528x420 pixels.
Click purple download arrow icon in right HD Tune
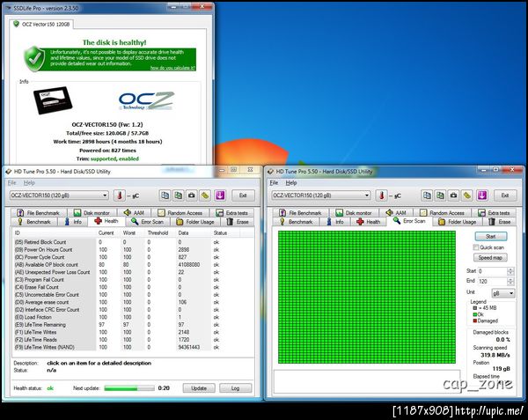[x=482, y=195]
